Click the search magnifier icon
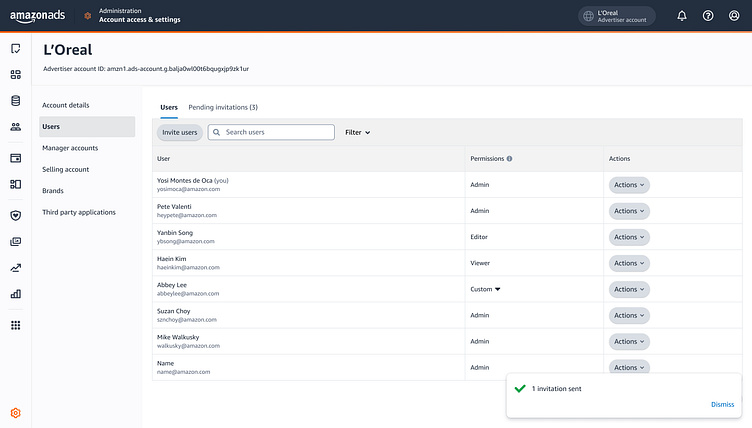 216,132
